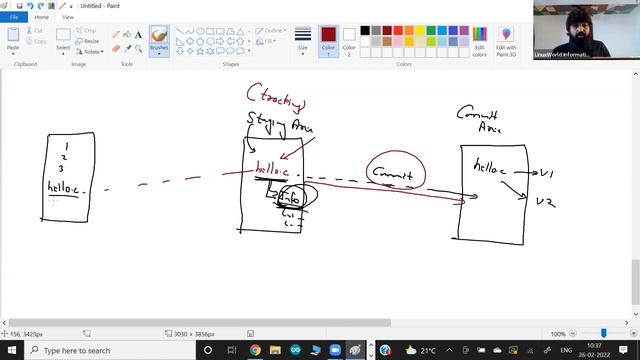
Task: Click the zoom in plus button
Action: [633, 333]
